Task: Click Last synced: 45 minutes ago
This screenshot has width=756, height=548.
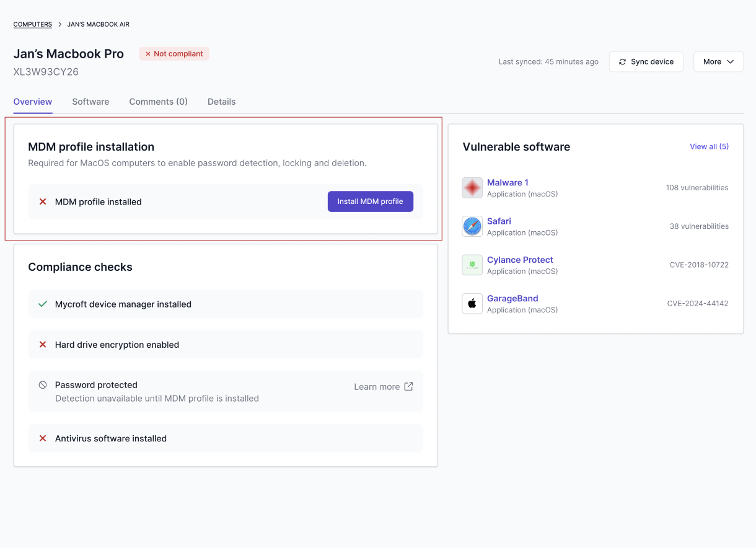Action: (x=548, y=62)
